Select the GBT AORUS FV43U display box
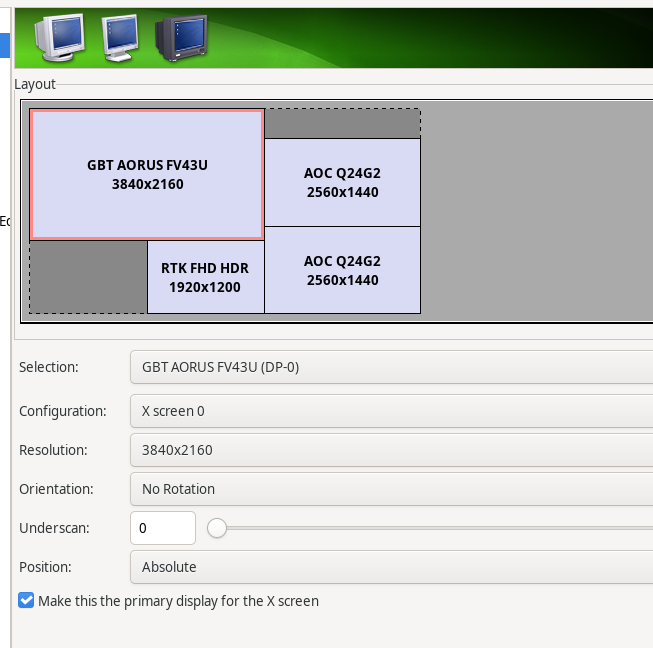653x648 pixels. coord(147,175)
